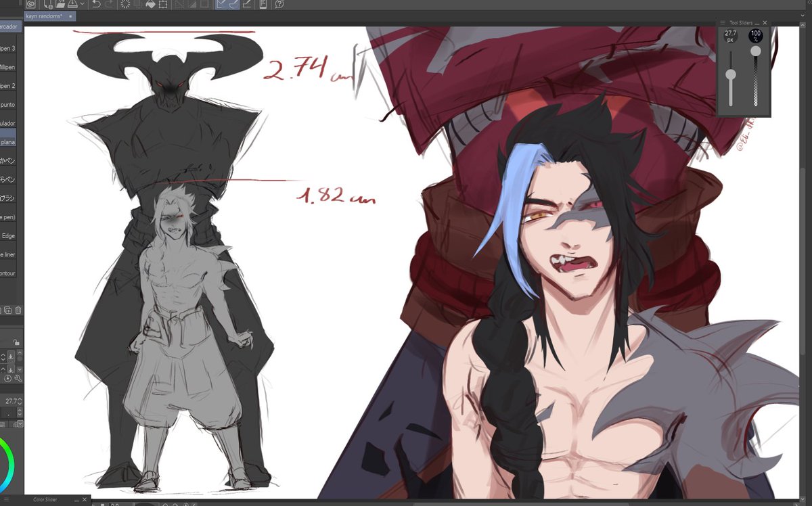Image resolution: width=812 pixels, height=506 pixels.
Task: Click the Tool Sliders brush size slider
Action: 731,78
